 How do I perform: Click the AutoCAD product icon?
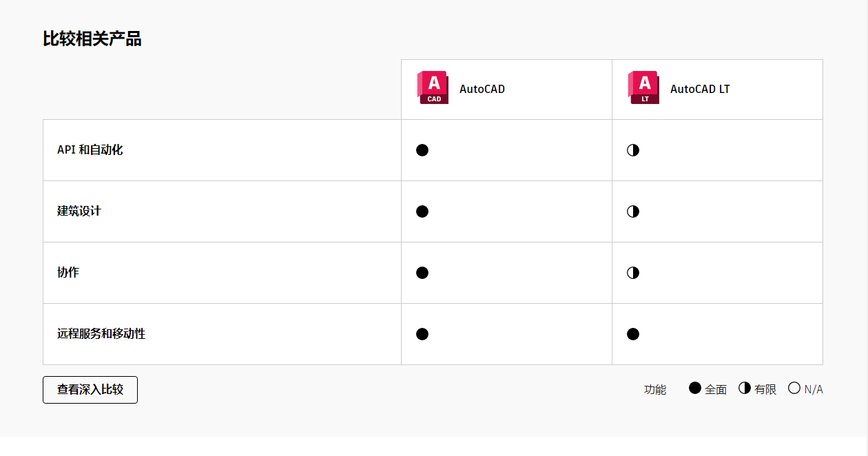pos(433,88)
